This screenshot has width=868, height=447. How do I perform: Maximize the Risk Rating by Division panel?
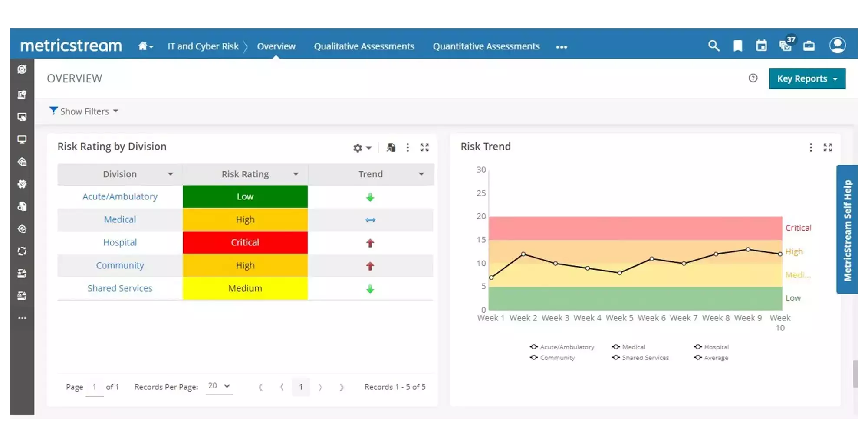coord(424,147)
